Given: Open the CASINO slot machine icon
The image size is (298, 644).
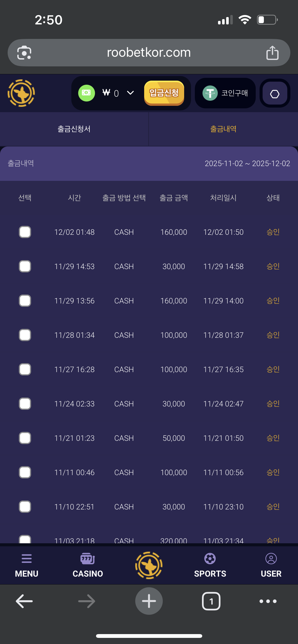Looking at the screenshot, I should coord(88,559).
